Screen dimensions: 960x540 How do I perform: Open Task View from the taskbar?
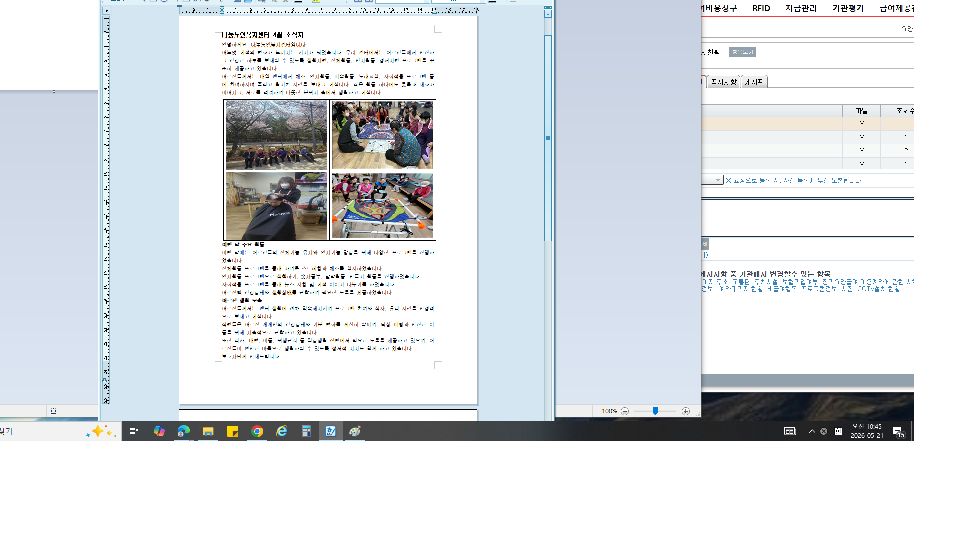click(133, 432)
